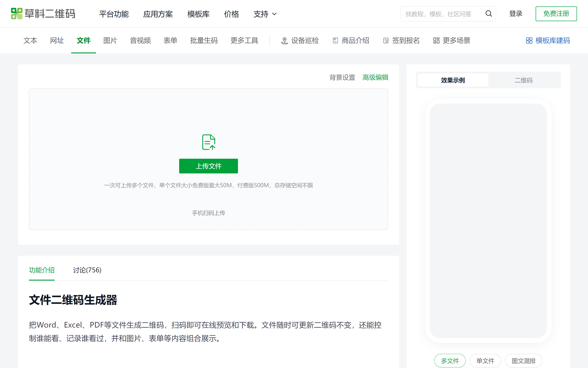
Task: Select the 网址 code type tab
Action: tap(57, 40)
